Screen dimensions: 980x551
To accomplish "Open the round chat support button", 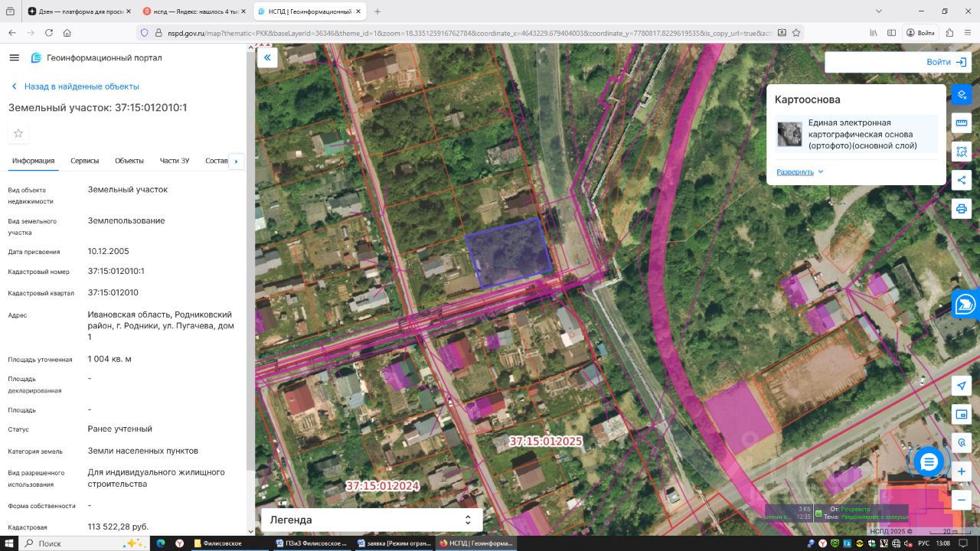I will point(929,461).
